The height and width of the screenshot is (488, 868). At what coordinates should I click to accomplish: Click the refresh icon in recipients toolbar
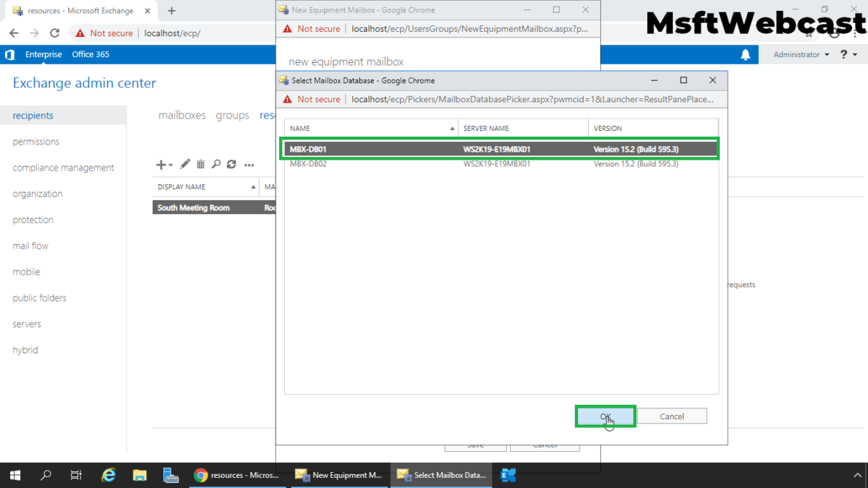pyautogui.click(x=231, y=165)
